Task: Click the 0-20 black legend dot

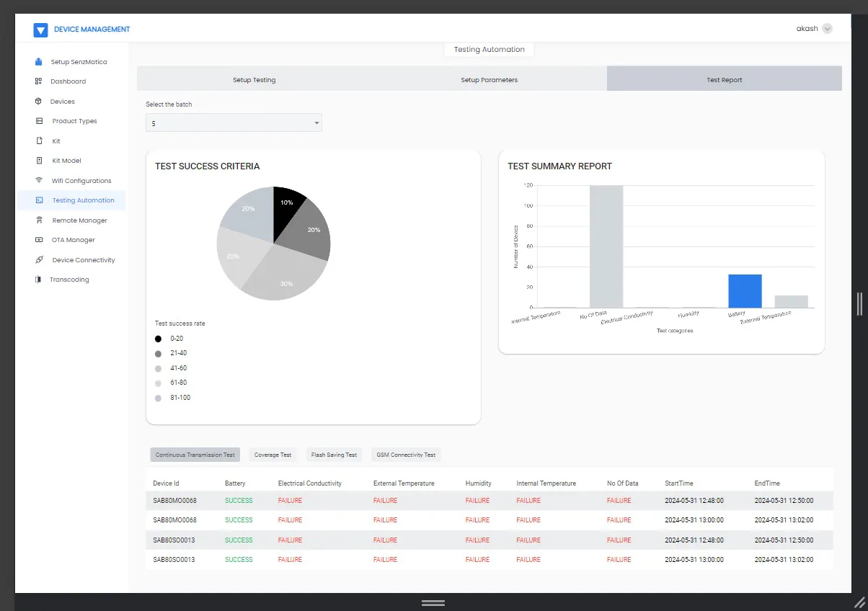Action: 158,339
